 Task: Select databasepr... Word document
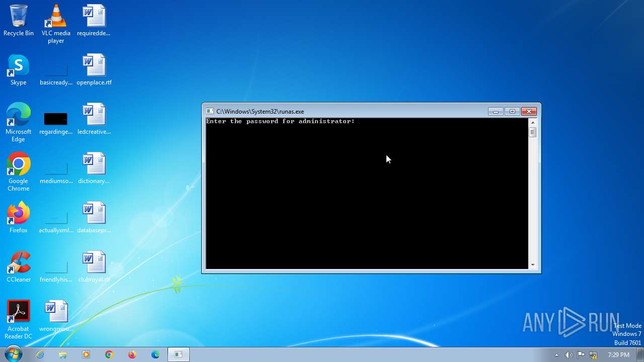click(x=94, y=217)
